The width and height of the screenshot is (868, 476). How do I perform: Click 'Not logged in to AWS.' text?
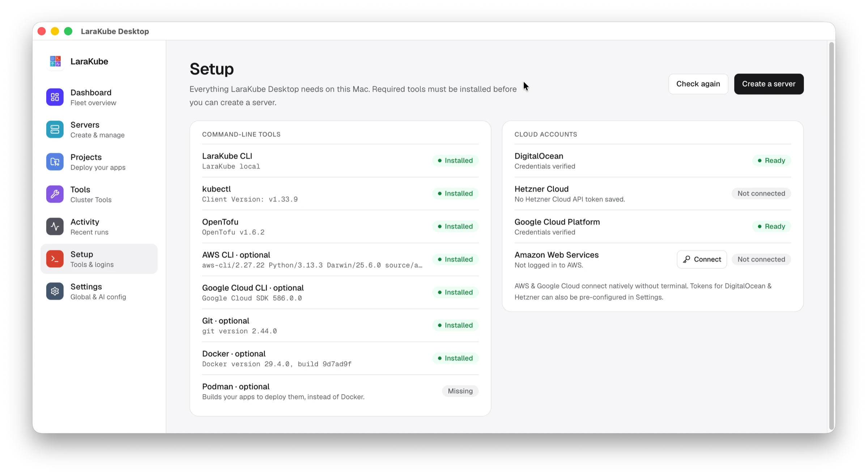click(549, 265)
